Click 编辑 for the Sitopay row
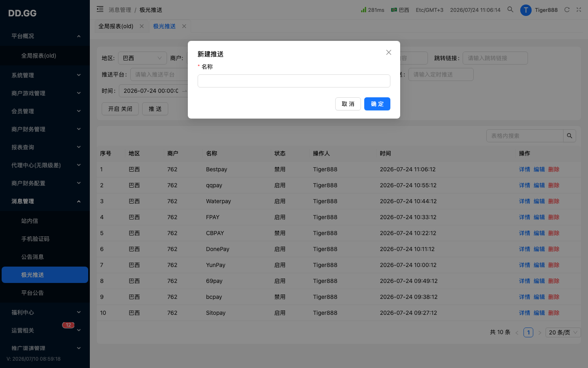The height and width of the screenshot is (368, 588). point(539,313)
